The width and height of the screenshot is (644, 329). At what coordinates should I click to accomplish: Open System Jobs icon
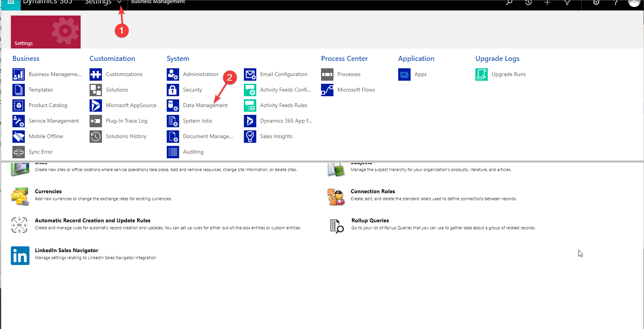coord(173,121)
